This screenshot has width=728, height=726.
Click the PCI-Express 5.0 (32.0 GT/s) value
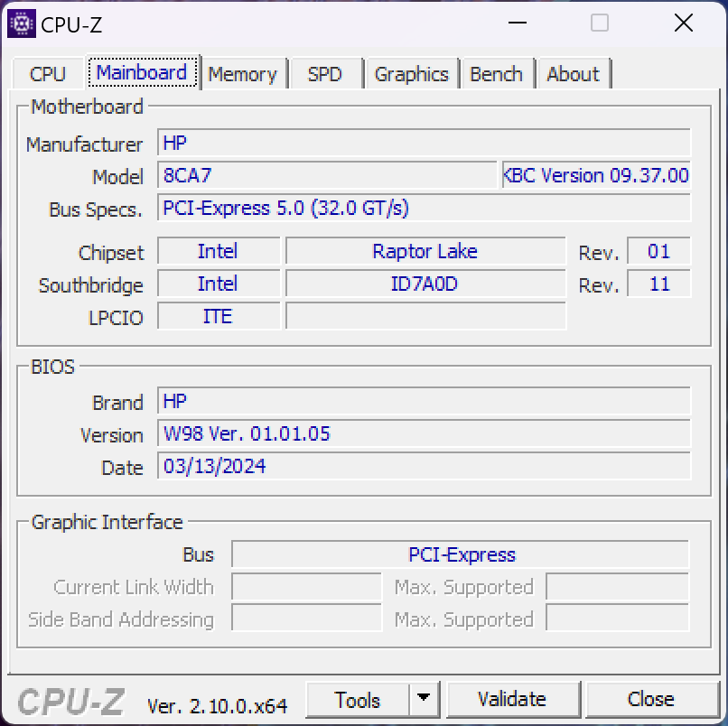(424, 208)
